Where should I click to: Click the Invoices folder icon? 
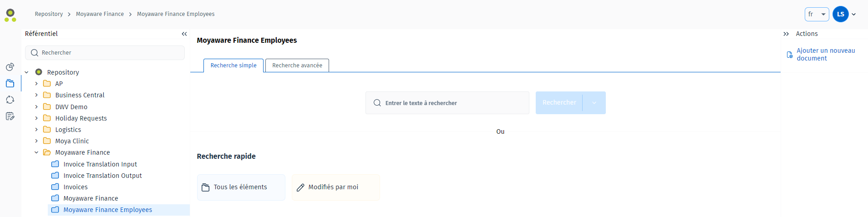(x=55, y=187)
